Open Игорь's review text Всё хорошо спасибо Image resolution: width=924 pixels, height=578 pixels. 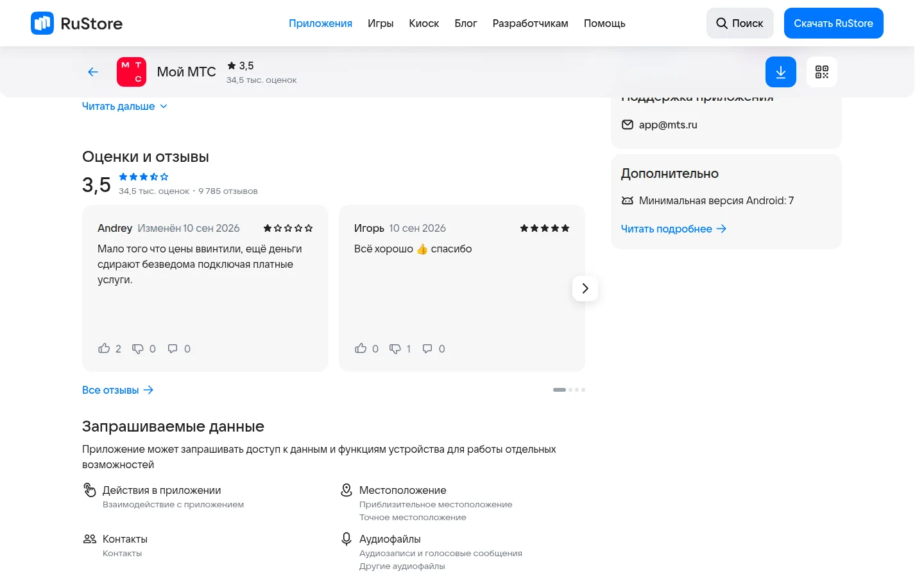pyautogui.click(x=413, y=249)
